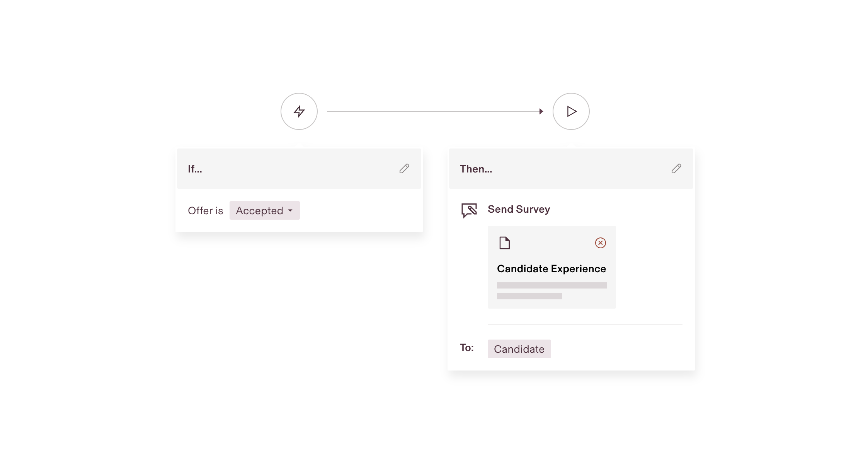This screenshot has height=461, width=868.
Task: Expand the dropdown caret next to Accepted
Action: tap(290, 211)
